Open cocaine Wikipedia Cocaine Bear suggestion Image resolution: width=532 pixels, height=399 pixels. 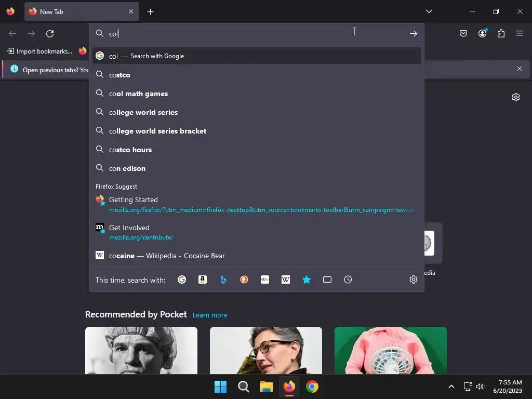point(257,256)
